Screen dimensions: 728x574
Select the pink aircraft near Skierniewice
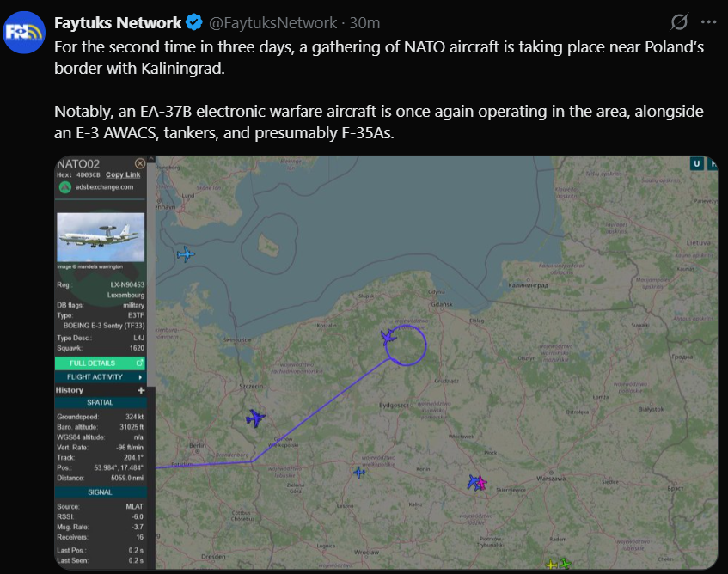click(482, 484)
